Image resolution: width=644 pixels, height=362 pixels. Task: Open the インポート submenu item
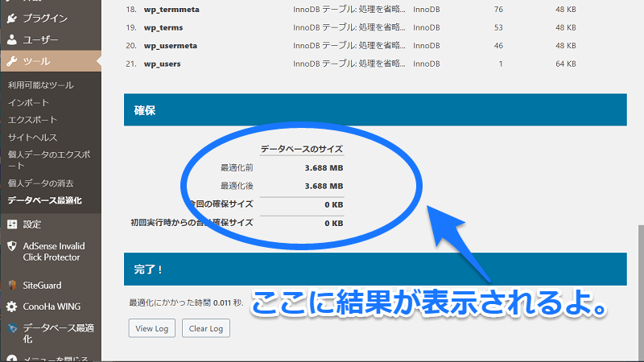(28, 103)
